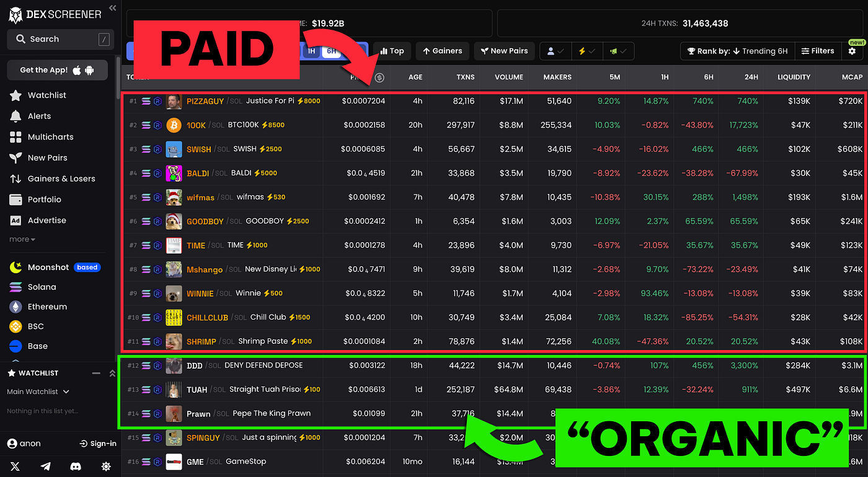
Task: Switch timeframe toggle to 6H
Action: coord(330,51)
